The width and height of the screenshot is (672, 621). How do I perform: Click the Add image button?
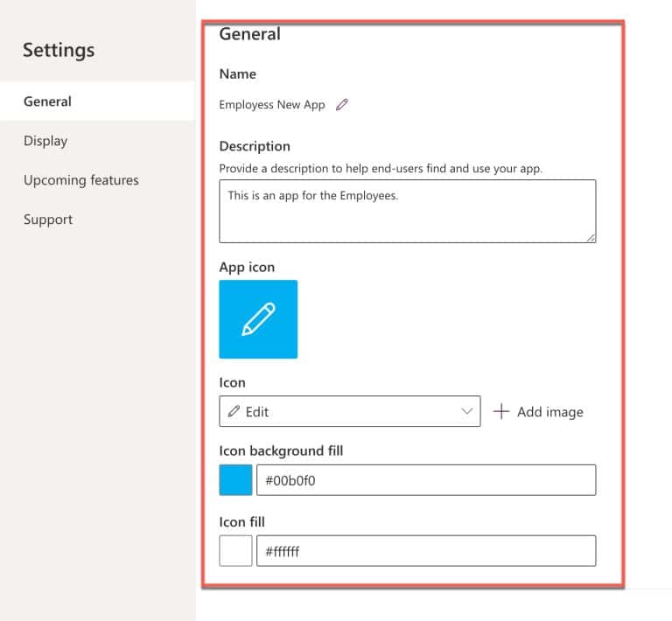pos(538,412)
